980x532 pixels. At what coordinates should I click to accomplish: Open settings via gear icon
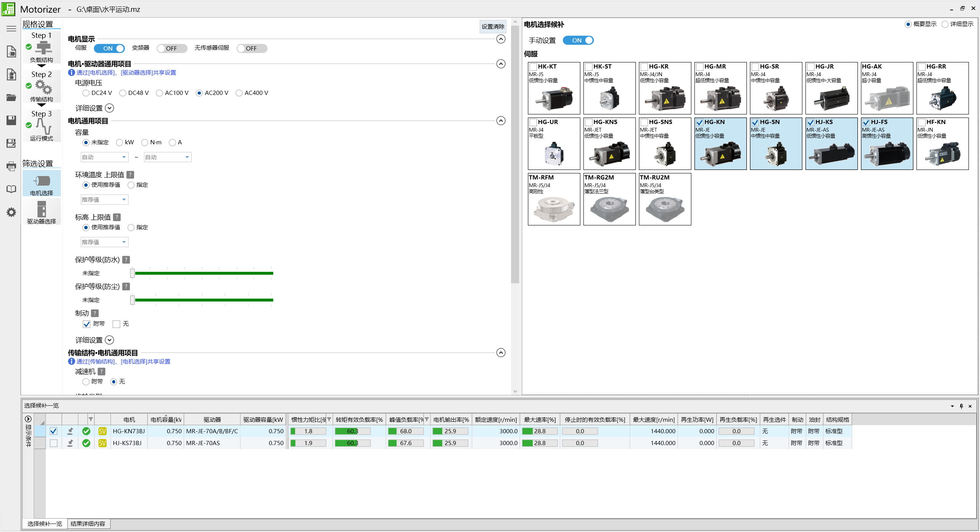point(11,212)
